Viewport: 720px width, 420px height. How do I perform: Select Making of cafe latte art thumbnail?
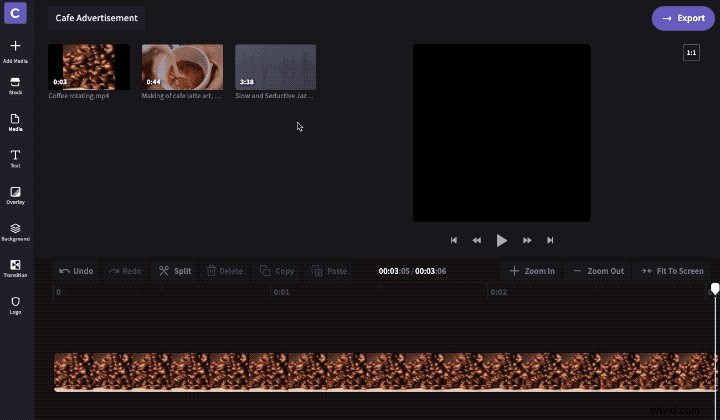[x=182, y=67]
